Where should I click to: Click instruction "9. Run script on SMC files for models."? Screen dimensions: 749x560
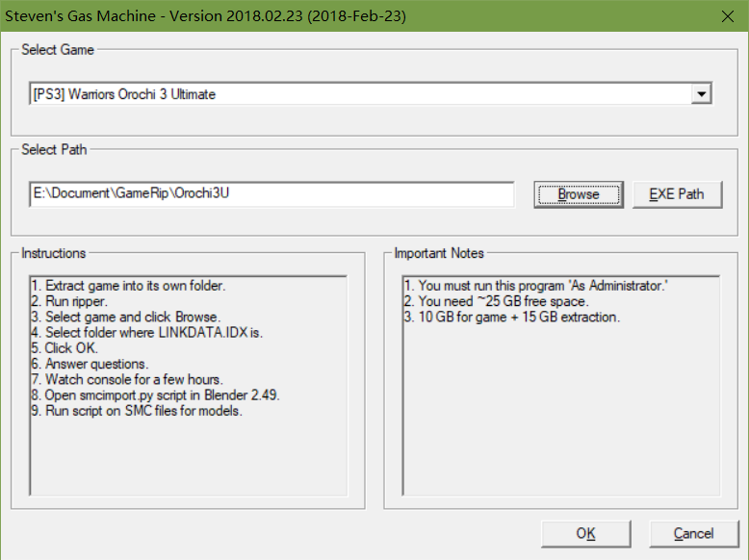pyautogui.click(x=137, y=411)
